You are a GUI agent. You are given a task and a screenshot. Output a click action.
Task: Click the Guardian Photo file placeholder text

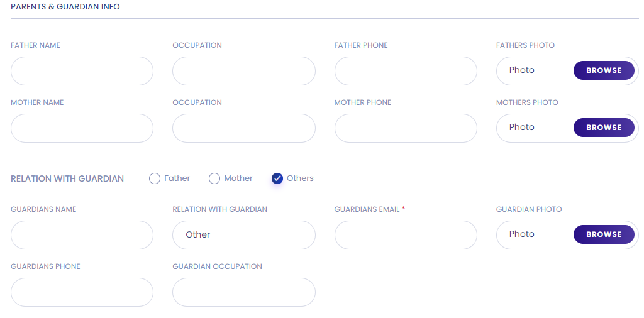pos(522,234)
